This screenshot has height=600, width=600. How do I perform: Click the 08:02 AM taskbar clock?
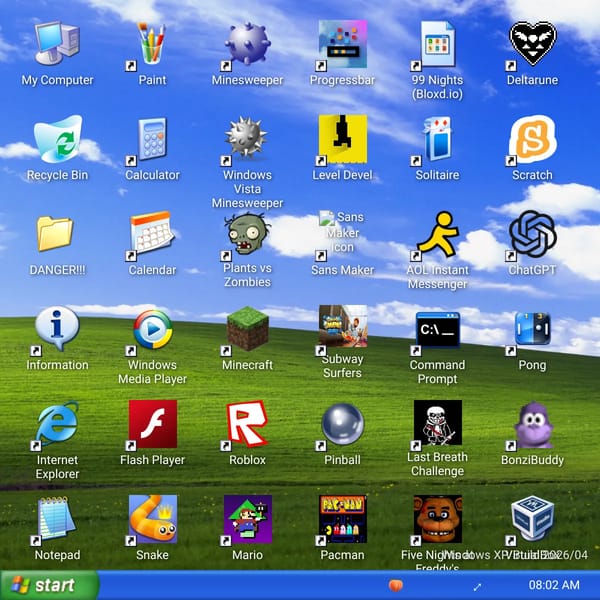click(x=554, y=585)
